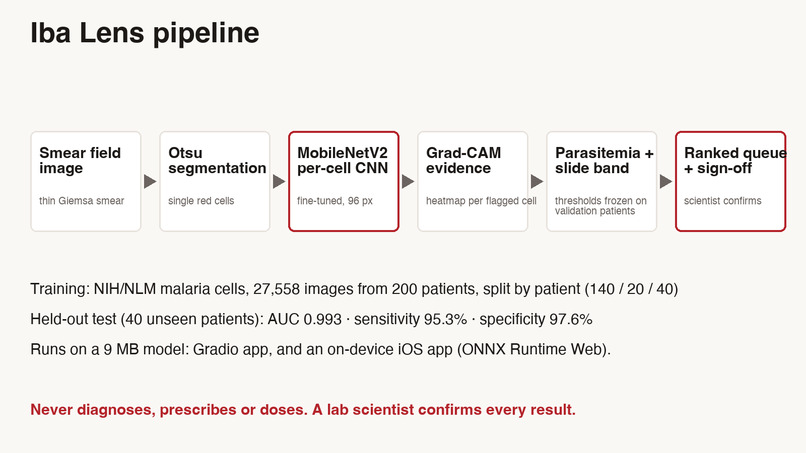Click the Held-out test AUC 0.993 line

click(312, 319)
